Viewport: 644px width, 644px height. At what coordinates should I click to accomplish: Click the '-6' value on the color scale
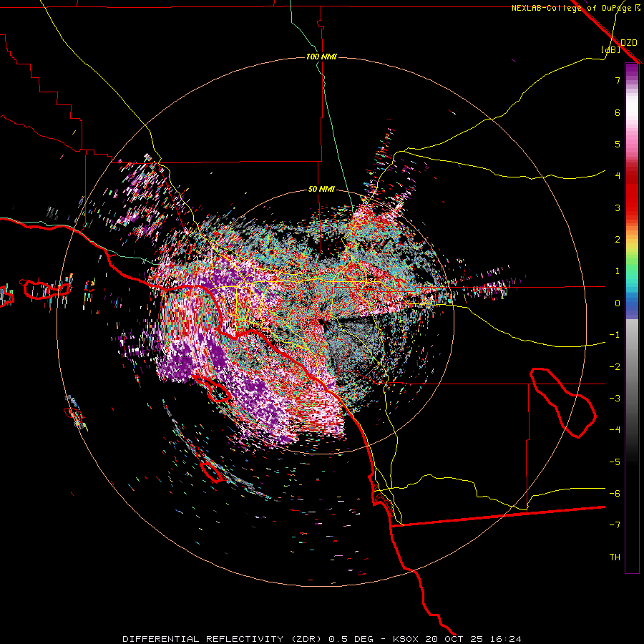[x=615, y=494]
